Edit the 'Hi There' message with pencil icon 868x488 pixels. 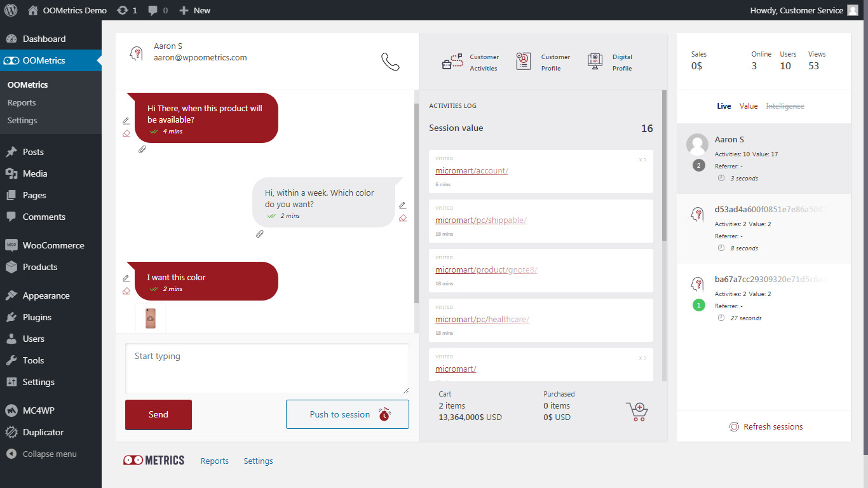point(126,121)
